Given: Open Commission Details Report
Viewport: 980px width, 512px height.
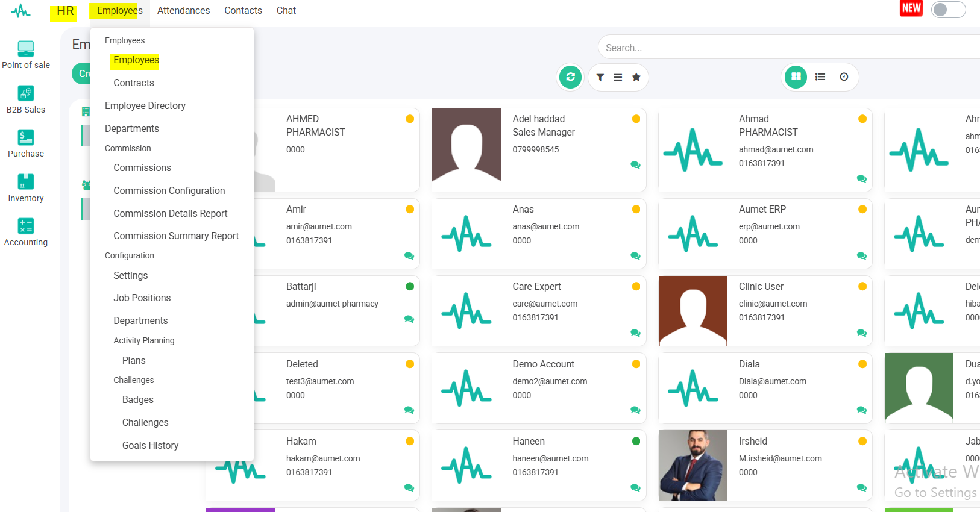Looking at the screenshot, I should (171, 214).
